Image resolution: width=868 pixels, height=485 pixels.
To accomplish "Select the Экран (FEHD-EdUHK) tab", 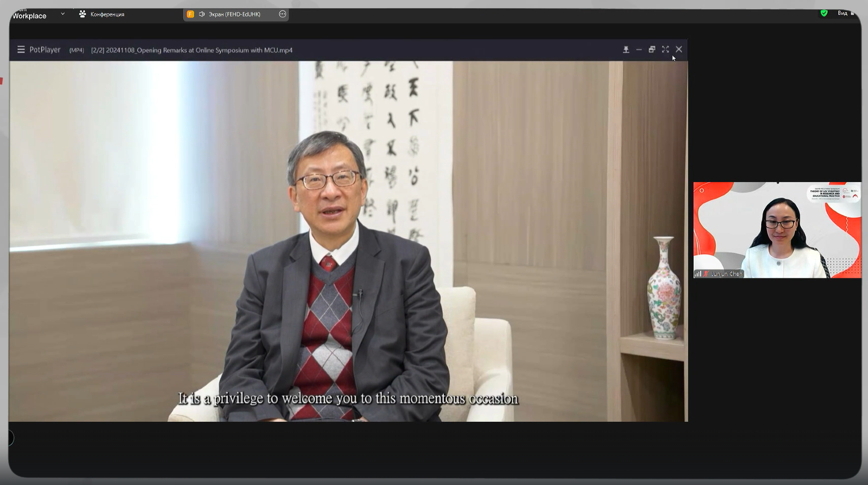I will pos(234,14).
